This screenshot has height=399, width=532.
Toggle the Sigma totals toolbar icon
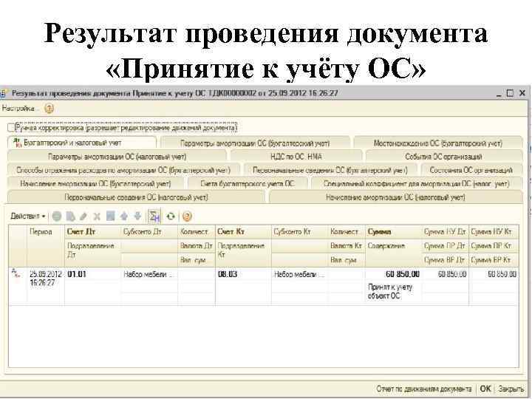point(154,216)
